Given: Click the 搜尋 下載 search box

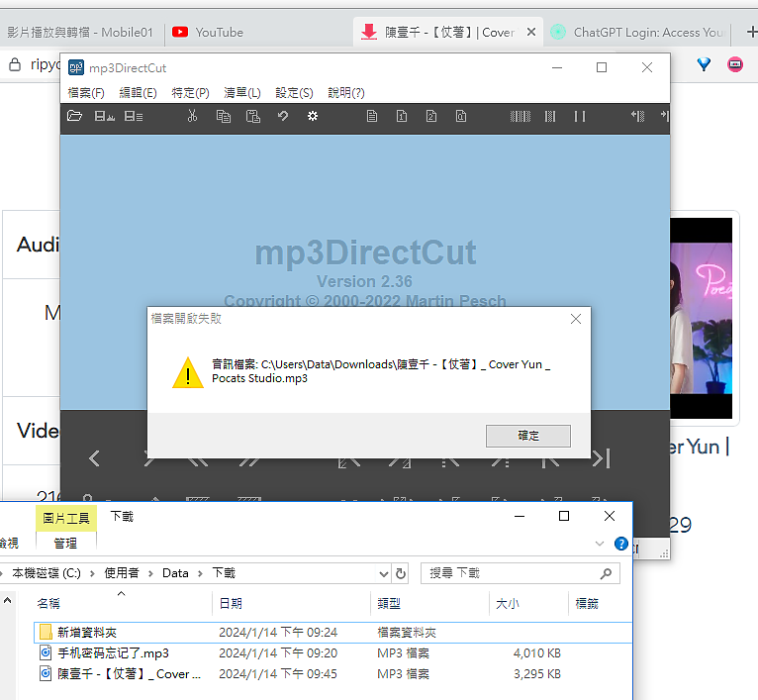Looking at the screenshot, I should (521, 573).
